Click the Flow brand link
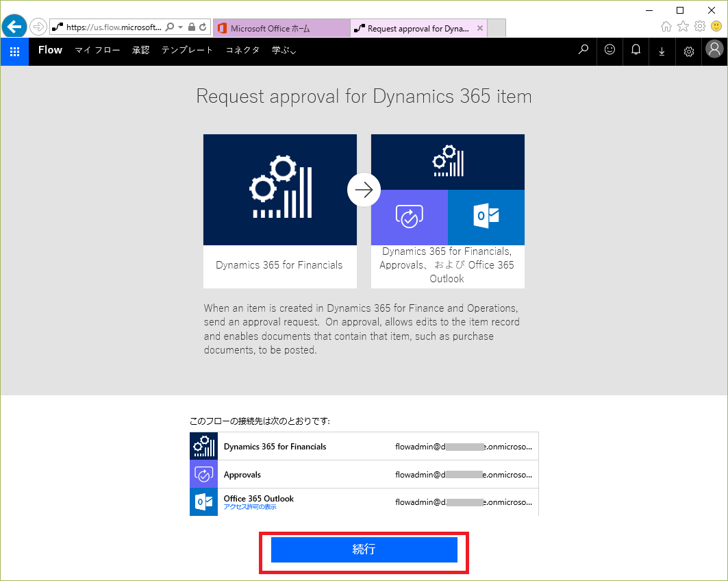 tap(50, 50)
